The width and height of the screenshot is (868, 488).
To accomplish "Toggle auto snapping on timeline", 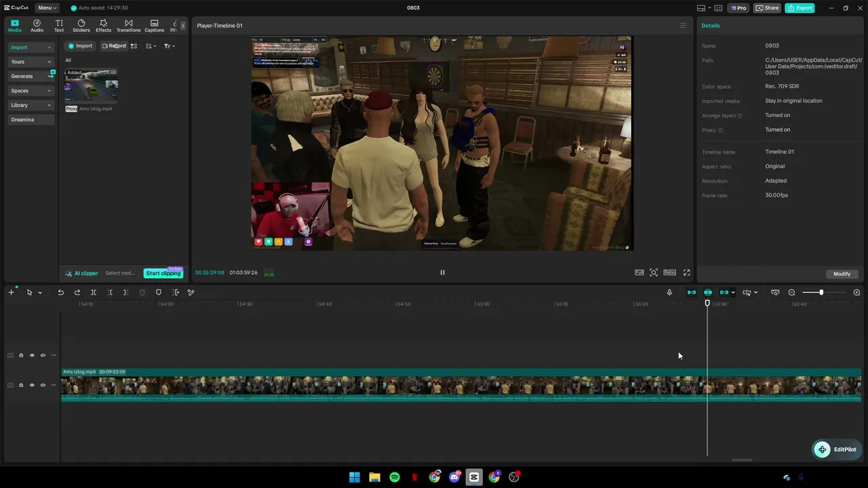I will pyautogui.click(x=708, y=292).
